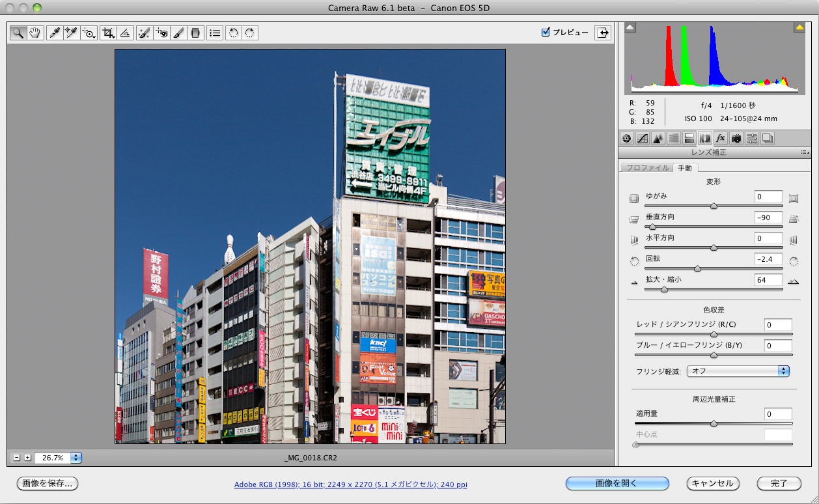Toggle full screen mode icon
The width and height of the screenshot is (819, 504).
pyautogui.click(x=602, y=33)
